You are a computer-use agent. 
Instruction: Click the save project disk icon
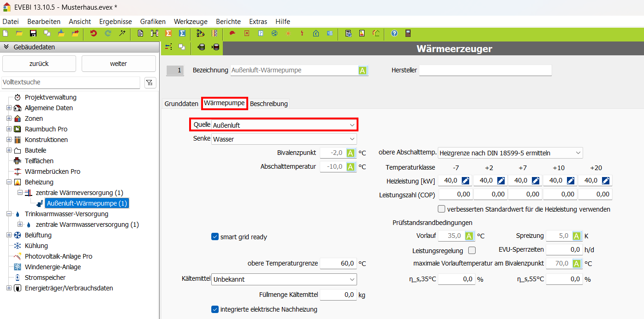point(33,33)
